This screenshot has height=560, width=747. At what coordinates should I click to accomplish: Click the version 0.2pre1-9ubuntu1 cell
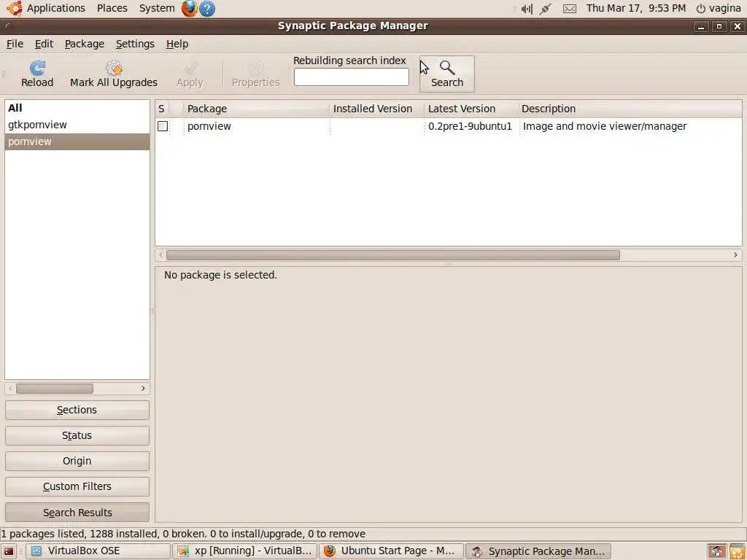470,126
